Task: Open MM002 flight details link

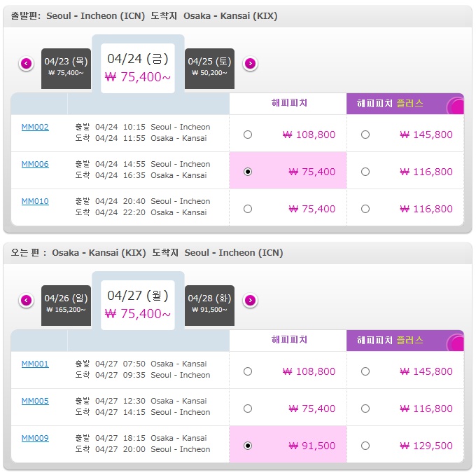Action: tap(35, 127)
